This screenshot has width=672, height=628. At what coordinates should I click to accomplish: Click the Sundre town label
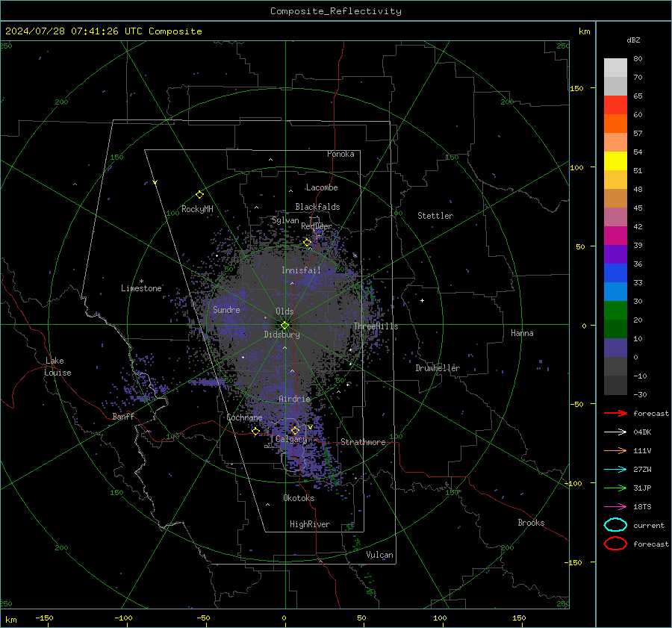(x=226, y=309)
